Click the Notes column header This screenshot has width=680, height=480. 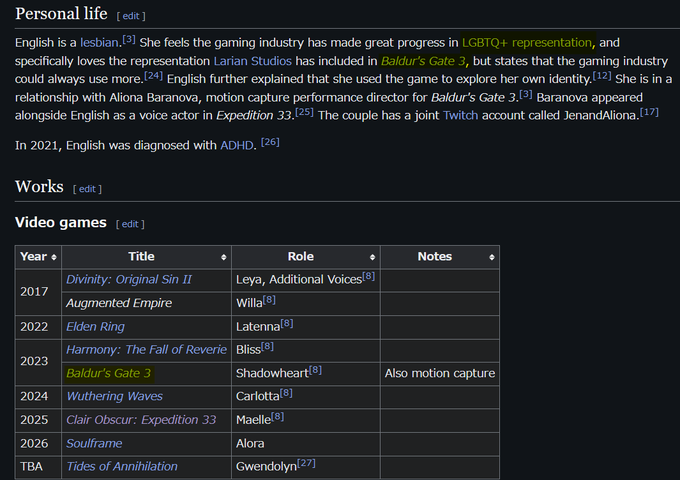coord(440,257)
